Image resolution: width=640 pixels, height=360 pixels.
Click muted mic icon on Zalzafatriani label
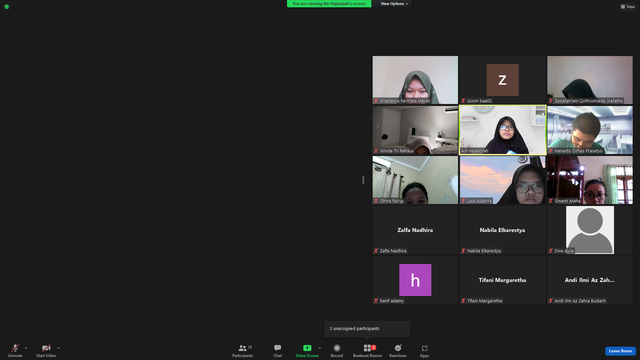click(551, 100)
